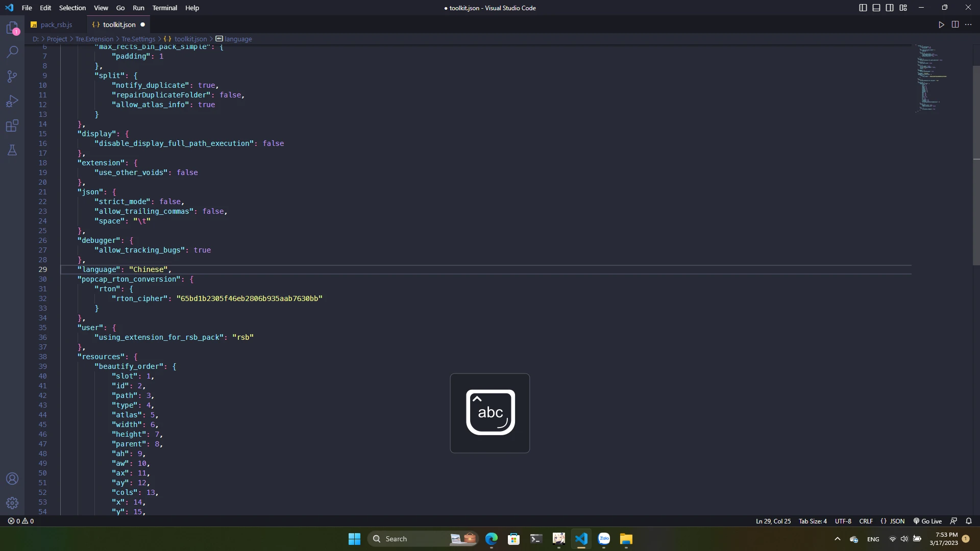Switch ENG input language indicator
This screenshot has width=980, height=551.
tap(873, 539)
